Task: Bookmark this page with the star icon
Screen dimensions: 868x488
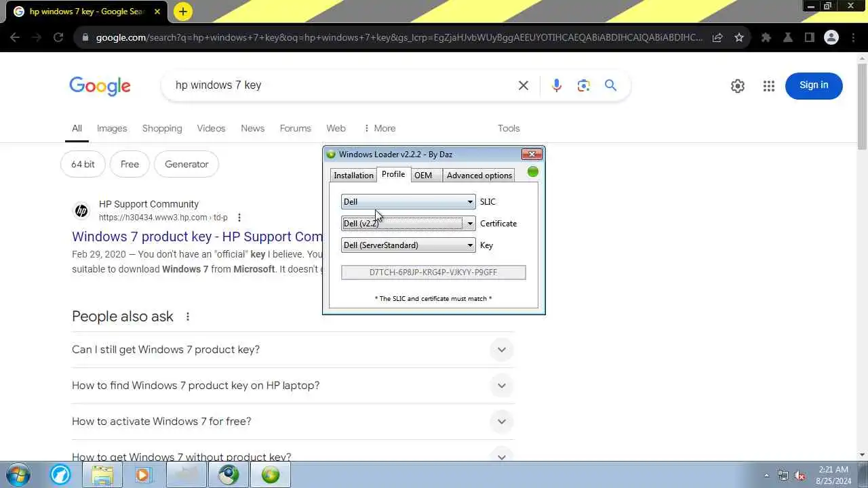Action: click(739, 38)
